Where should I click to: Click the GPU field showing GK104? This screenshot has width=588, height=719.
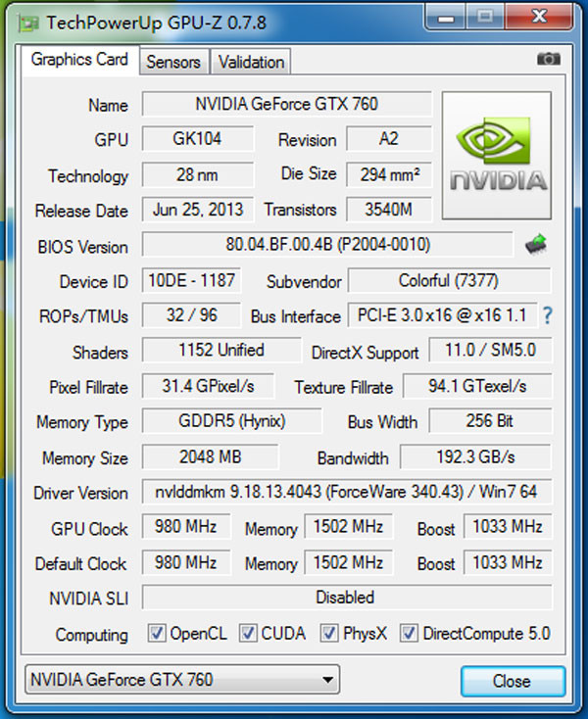(x=198, y=139)
